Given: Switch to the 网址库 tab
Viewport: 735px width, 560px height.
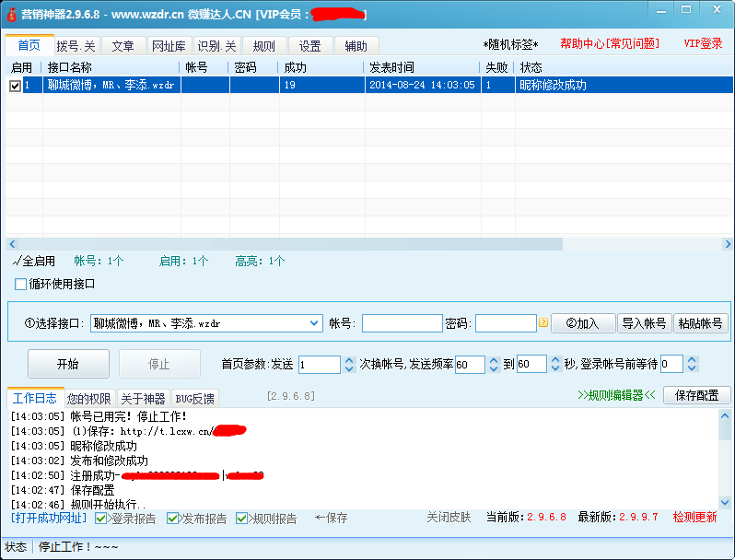Looking at the screenshot, I should coord(169,46).
